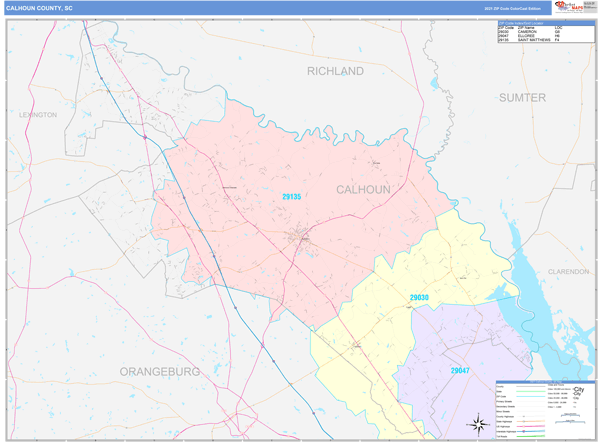Click the LEXINGTON county label
Viewport: 600px width, 442px height.
38,115
